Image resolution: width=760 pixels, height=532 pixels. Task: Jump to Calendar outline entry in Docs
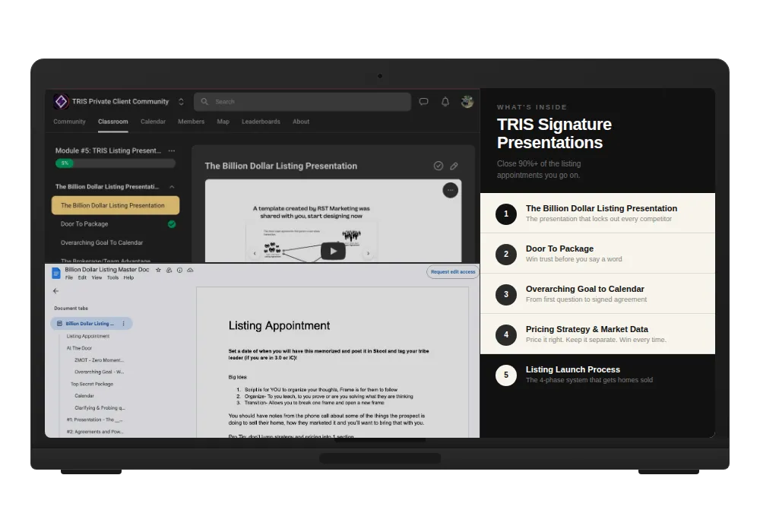coord(84,396)
